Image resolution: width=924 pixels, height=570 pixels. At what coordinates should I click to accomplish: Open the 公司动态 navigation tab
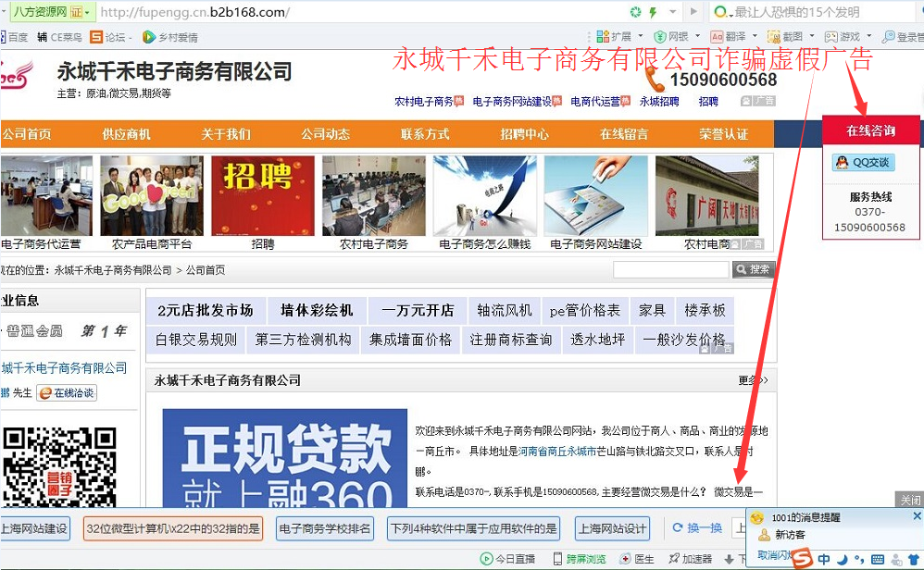(x=325, y=134)
